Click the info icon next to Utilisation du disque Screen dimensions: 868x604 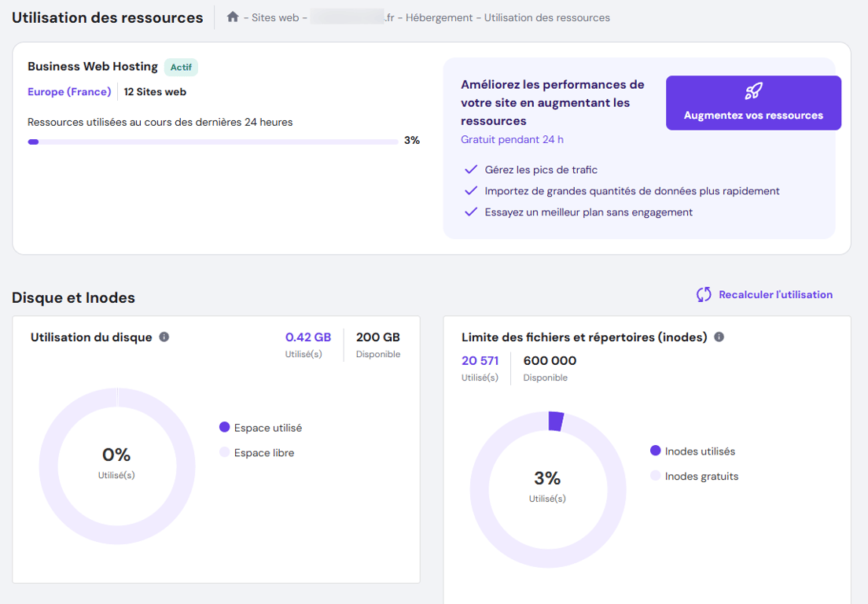tap(164, 336)
